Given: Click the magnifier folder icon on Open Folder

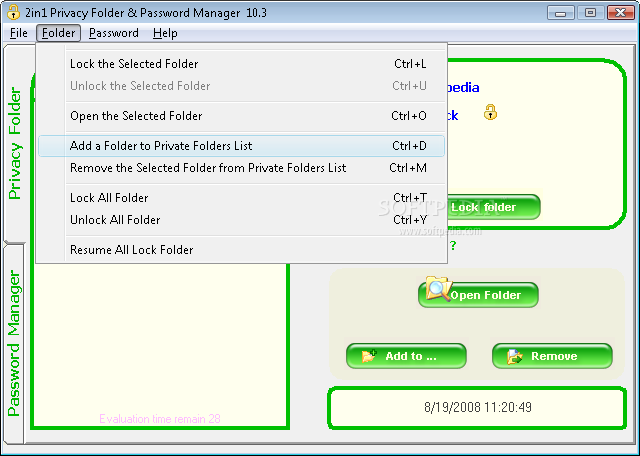Looking at the screenshot, I should [x=438, y=288].
